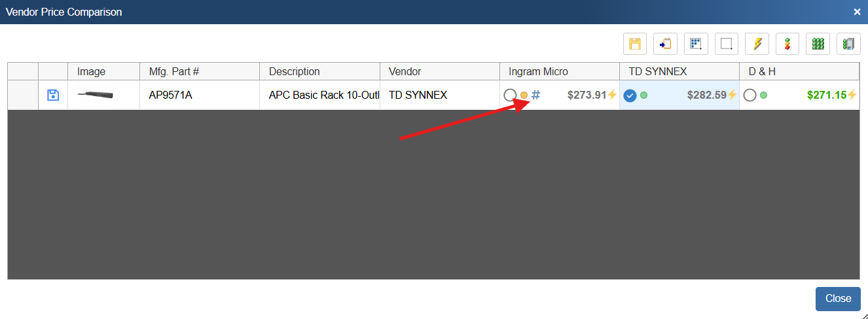Click the blue save icon in the AP9571A row

tap(54, 95)
